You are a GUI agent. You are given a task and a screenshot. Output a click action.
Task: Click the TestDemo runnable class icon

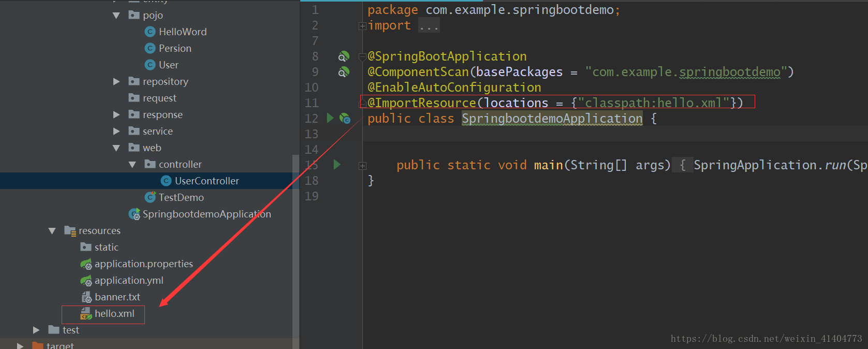click(150, 197)
